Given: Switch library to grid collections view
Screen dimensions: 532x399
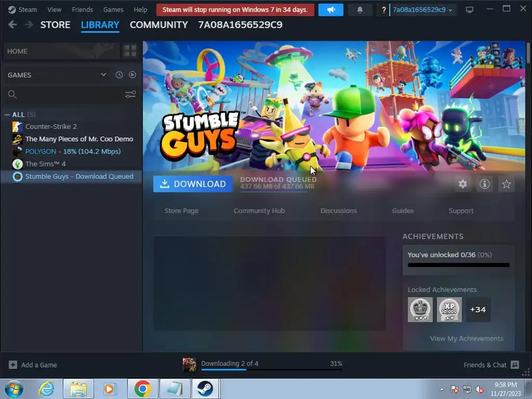Looking at the screenshot, I should (x=130, y=51).
